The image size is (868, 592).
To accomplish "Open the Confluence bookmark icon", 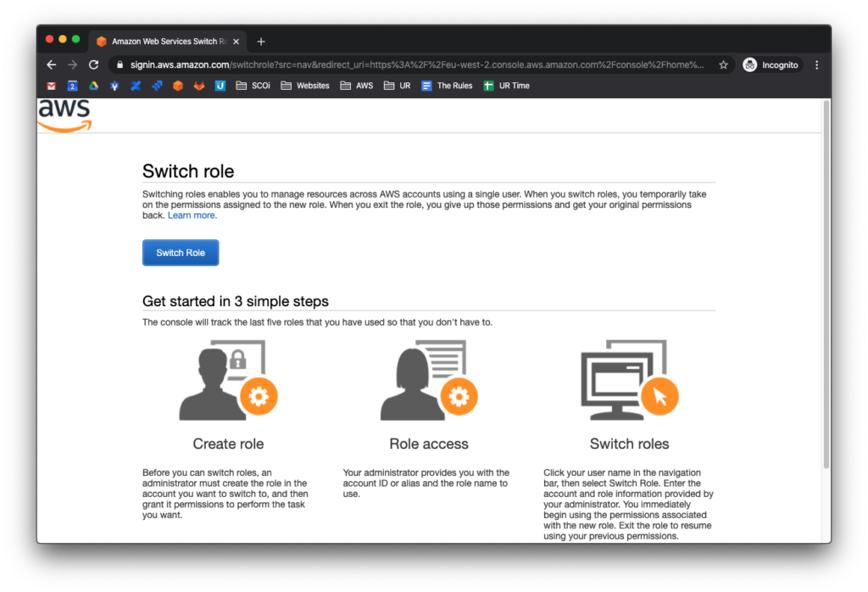I will (x=136, y=86).
